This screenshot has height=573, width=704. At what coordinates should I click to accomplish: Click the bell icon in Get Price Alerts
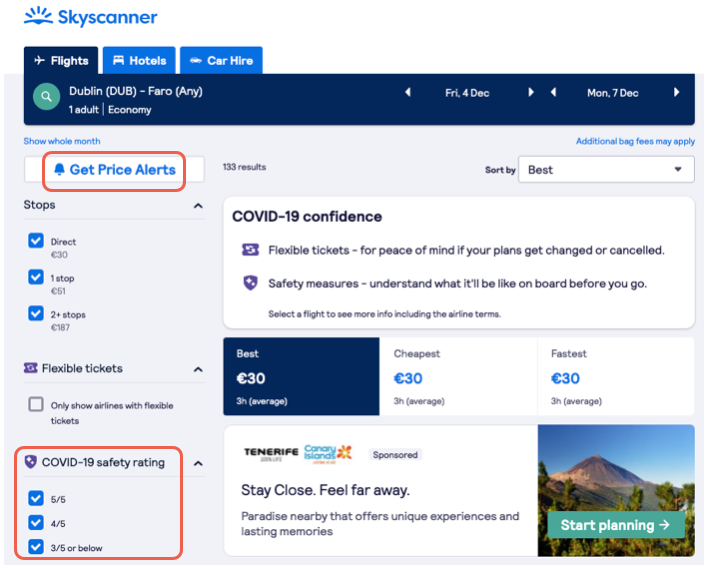point(59,169)
